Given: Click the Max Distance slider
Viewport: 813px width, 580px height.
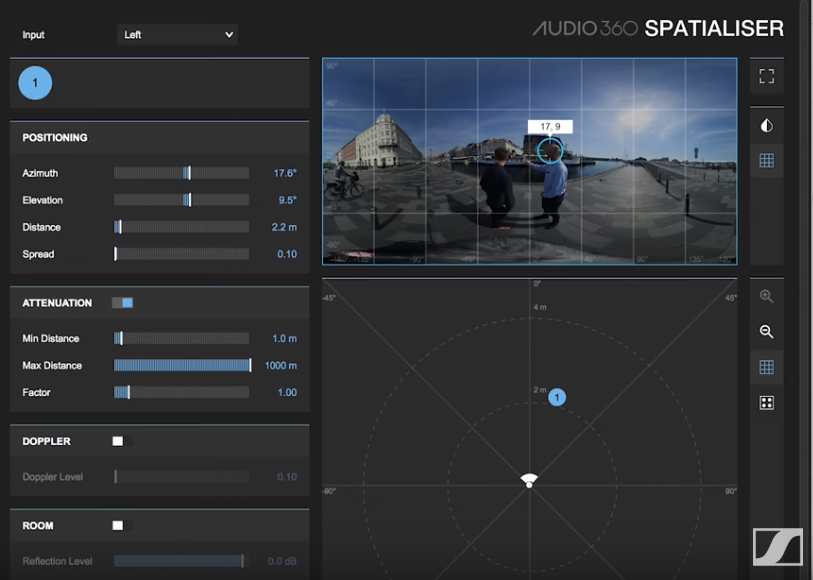Looking at the screenshot, I should coord(182,365).
